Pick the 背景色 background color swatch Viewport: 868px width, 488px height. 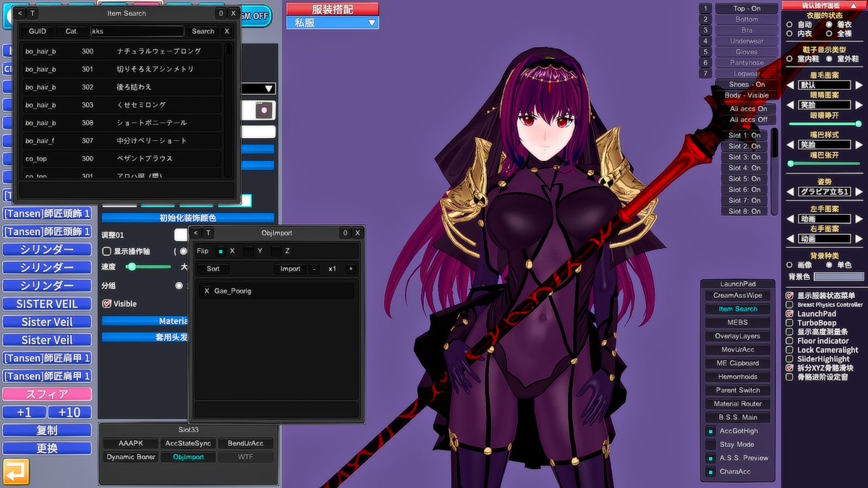(x=838, y=276)
